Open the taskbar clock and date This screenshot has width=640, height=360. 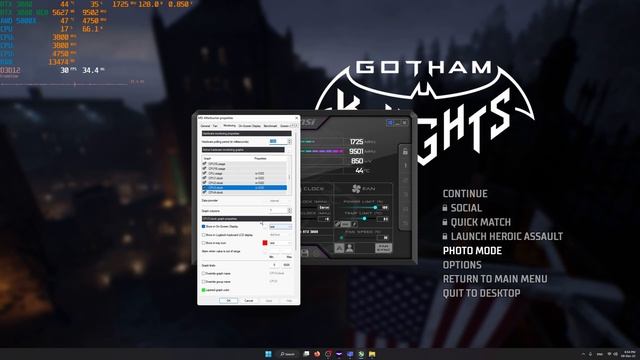[629, 354]
